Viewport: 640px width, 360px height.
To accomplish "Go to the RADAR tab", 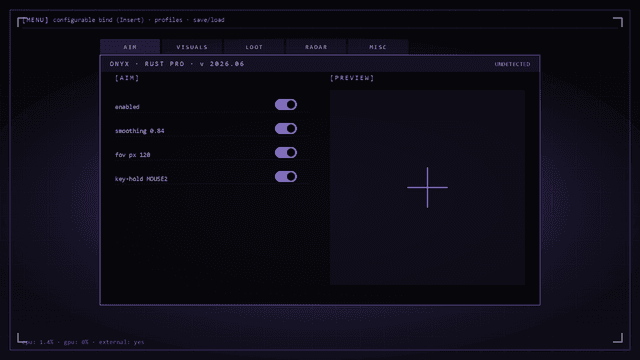I will pyautogui.click(x=316, y=47).
